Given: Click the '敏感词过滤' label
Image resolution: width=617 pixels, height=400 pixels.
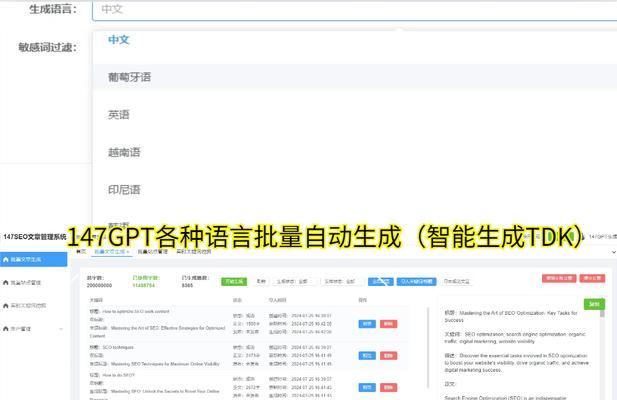Looking at the screenshot, I should pyautogui.click(x=48, y=48).
